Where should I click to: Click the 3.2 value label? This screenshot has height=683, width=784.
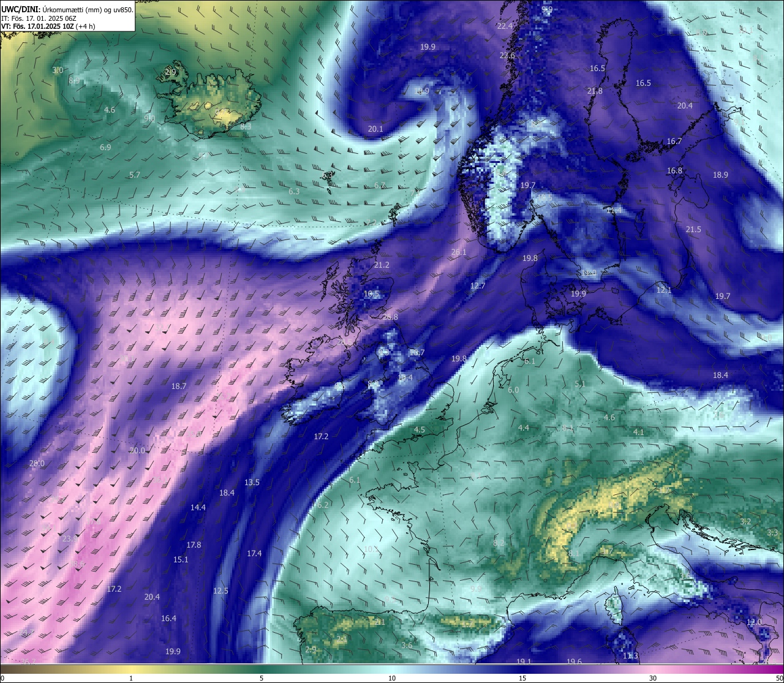pyautogui.click(x=745, y=521)
